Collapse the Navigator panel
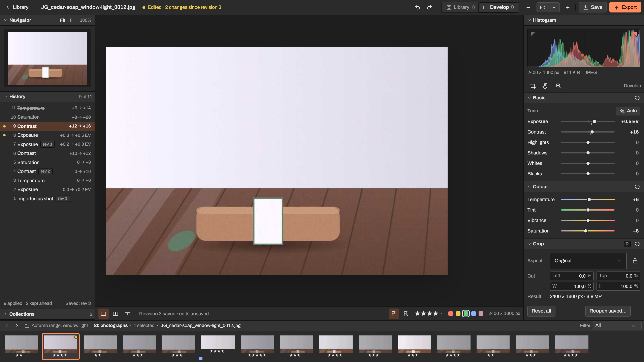Image resolution: width=644 pixels, height=362 pixels. click(5, 20)
